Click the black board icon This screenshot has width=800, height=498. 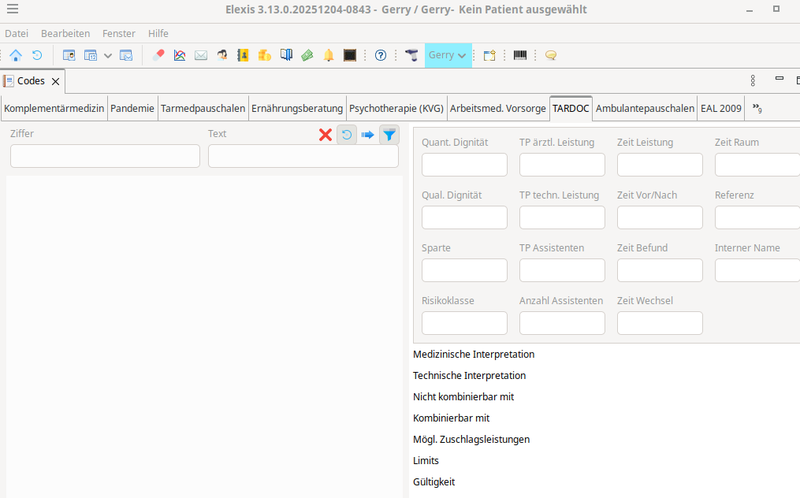pyautogui.click(x=349, y=55)
